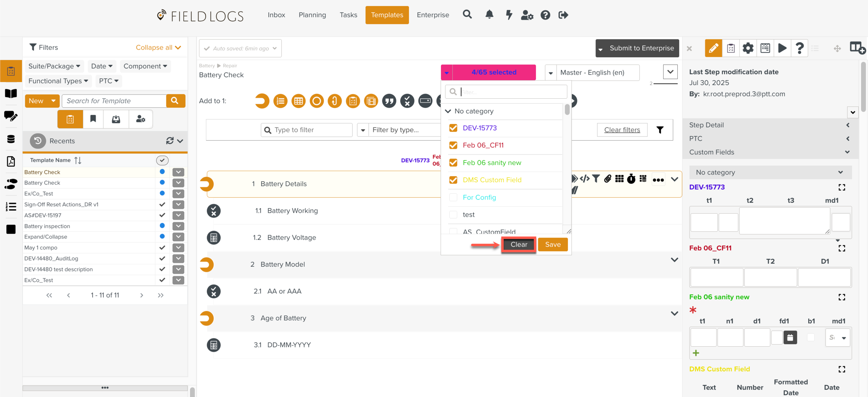Open the Enterprise tab

point(433,15)
